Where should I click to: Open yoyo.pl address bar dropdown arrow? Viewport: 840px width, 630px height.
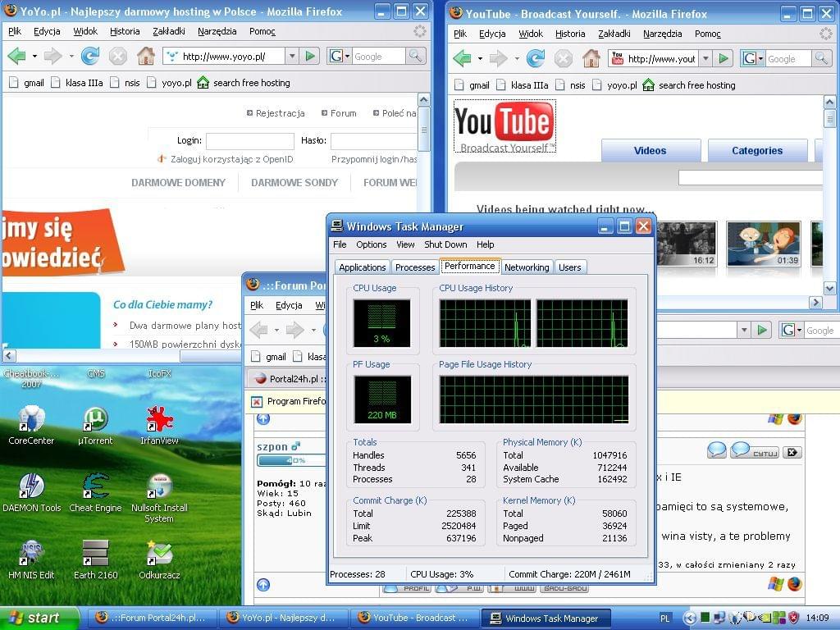[x=292, y=56]
